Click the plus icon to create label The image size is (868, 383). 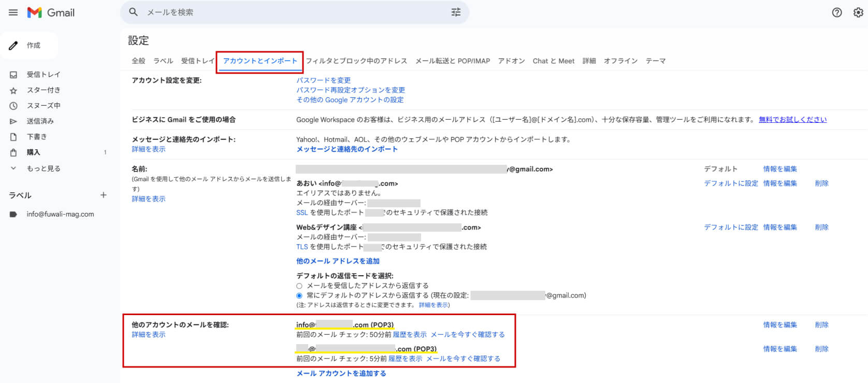click(104, 195)
